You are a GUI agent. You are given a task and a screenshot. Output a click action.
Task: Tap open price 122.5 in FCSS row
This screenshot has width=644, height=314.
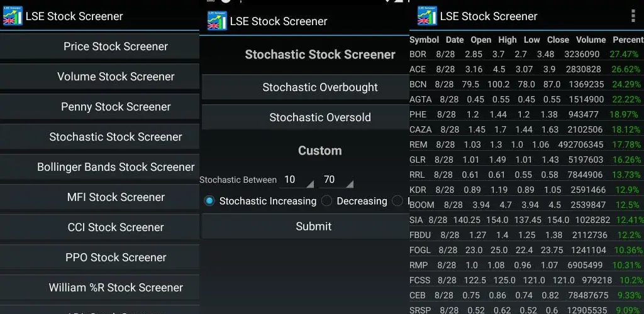[474, 280]
